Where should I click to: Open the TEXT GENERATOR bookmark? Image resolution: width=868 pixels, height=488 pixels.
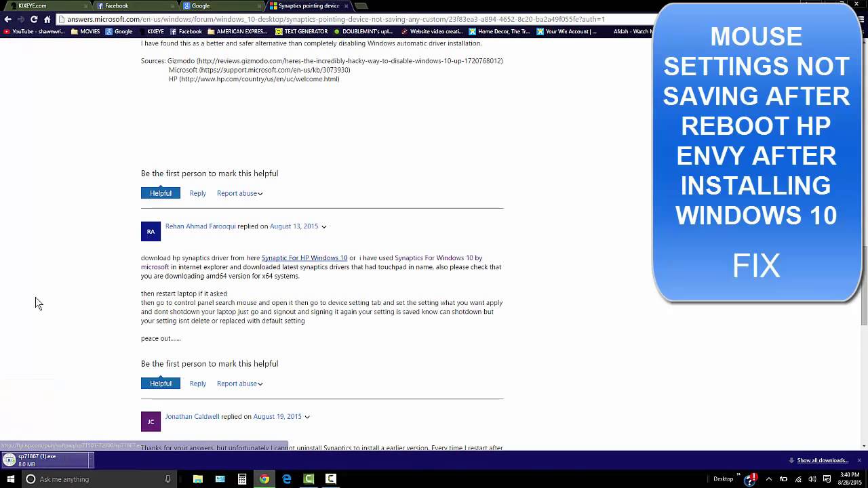pos(301,31)
